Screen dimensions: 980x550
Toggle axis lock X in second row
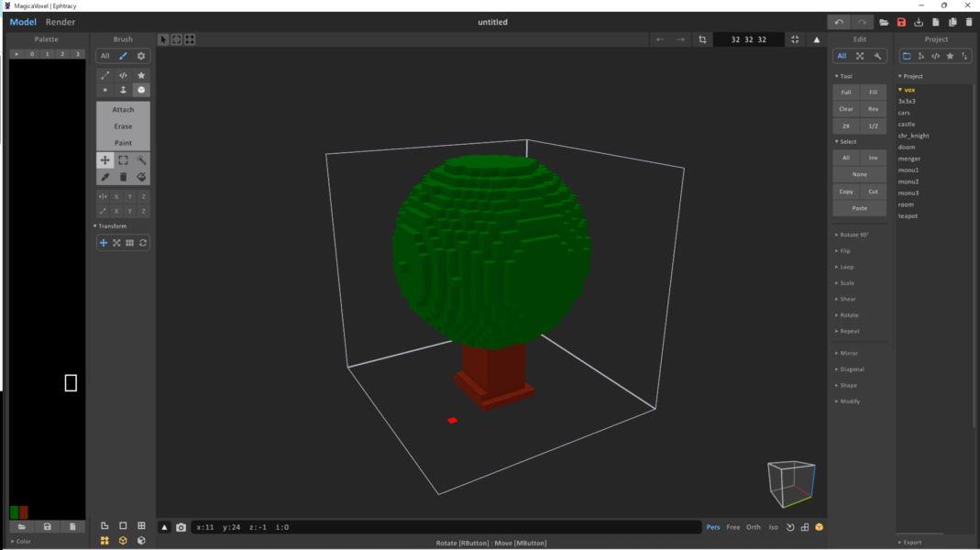pyautogui.click(x=116, y=211)
